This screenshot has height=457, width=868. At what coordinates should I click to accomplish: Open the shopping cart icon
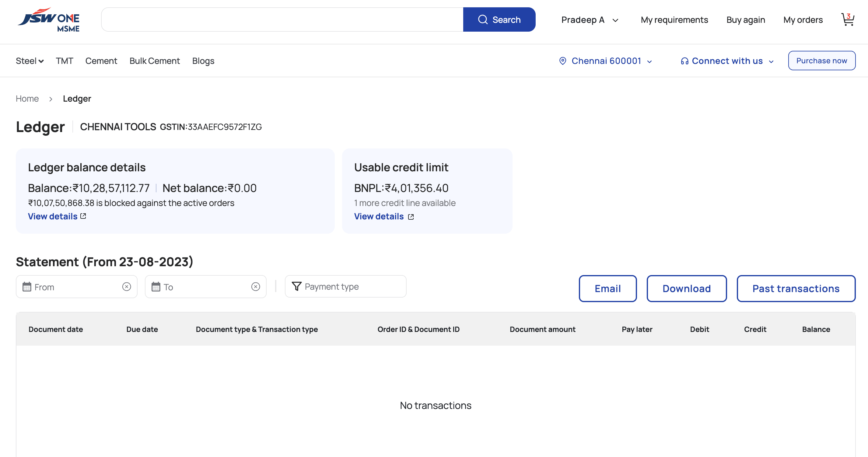(847, 19)
